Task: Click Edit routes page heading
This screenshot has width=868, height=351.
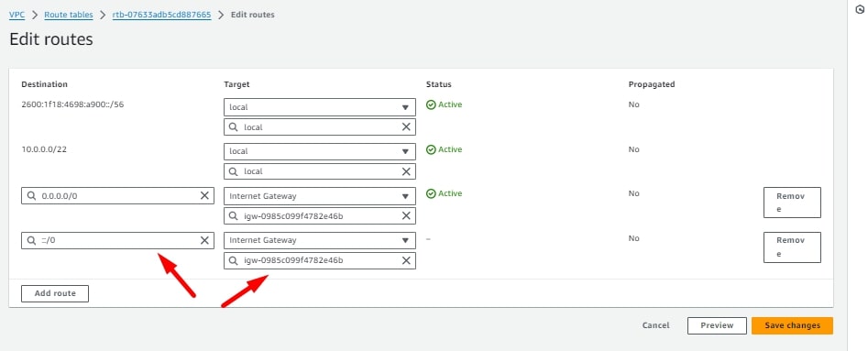Action: click(51, 39)
